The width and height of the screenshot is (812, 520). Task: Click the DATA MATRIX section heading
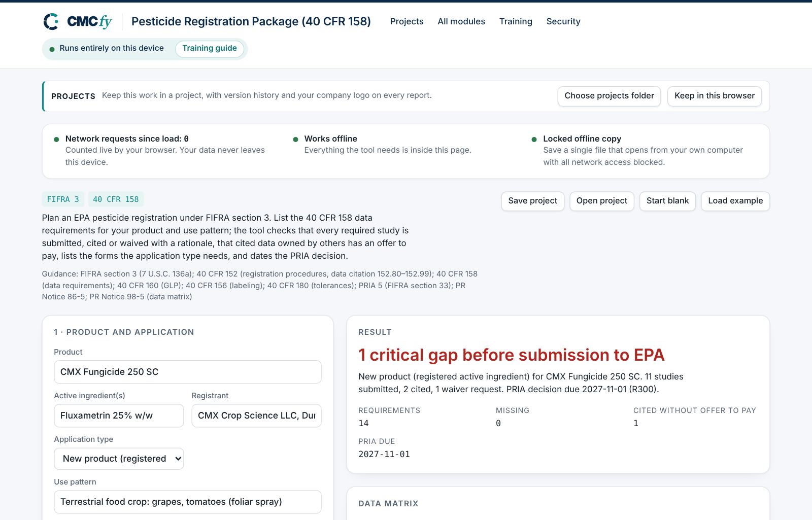point(388,504)
